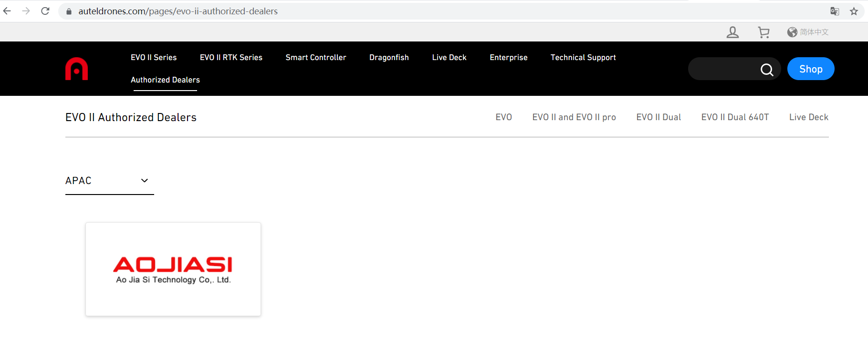This screenshot has width=868, height=339.
Task: Open the EVO II RTK Series menu
Action: [231, 57]
